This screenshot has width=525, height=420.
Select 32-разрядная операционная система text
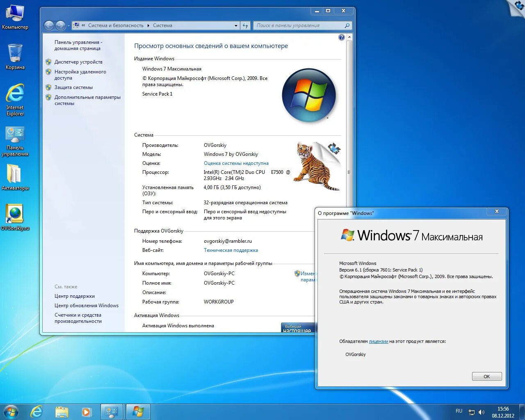point(245,203)
